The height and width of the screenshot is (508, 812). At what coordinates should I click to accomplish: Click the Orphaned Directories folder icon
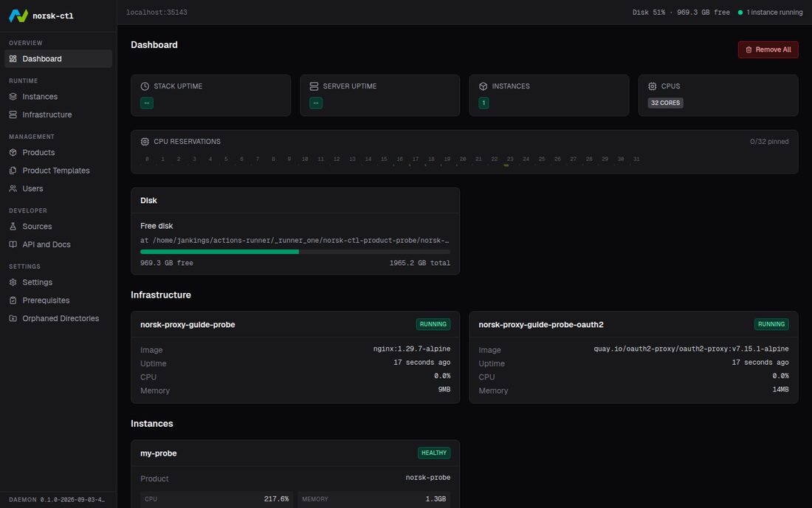[13, 319]
